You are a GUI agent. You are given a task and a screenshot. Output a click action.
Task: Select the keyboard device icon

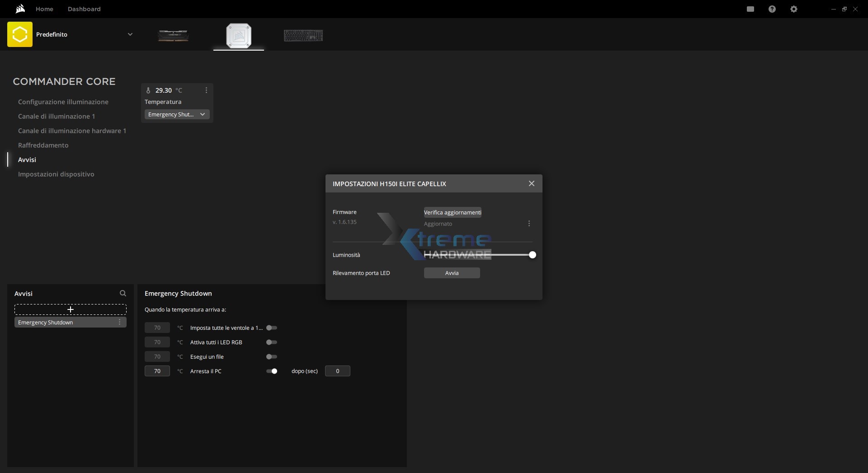click(303, 35)
